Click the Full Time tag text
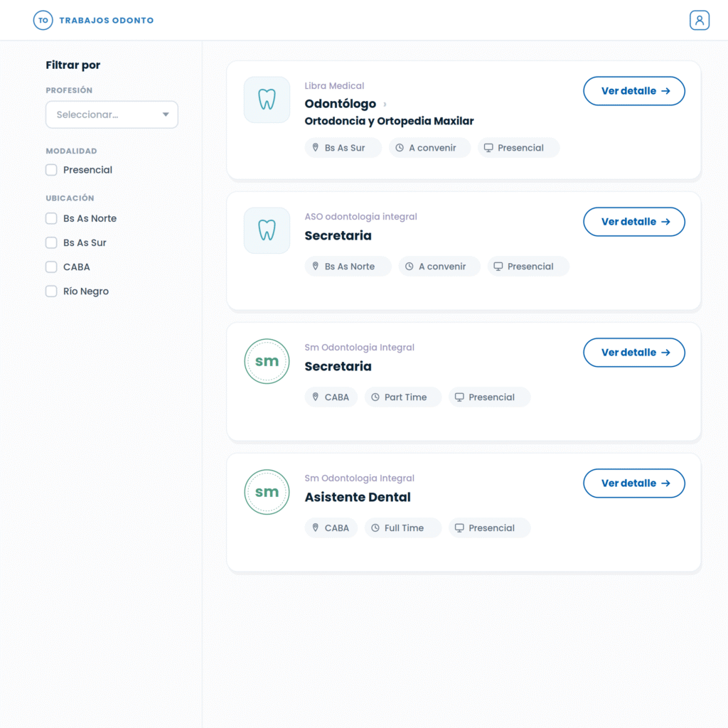The image size is (728, 728). click(x=404, y=528)
